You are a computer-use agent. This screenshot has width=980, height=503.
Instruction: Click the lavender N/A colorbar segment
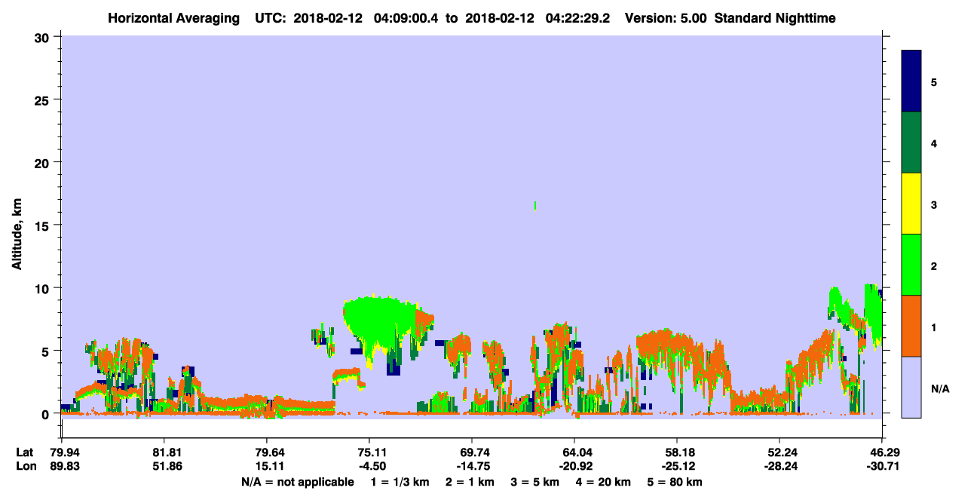pos(911,387)
